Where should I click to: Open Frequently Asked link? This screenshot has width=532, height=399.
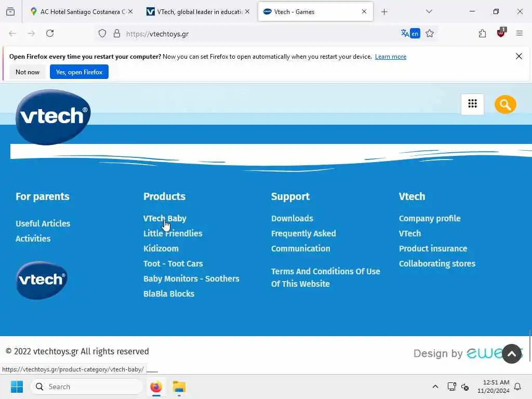pos(303,233)
